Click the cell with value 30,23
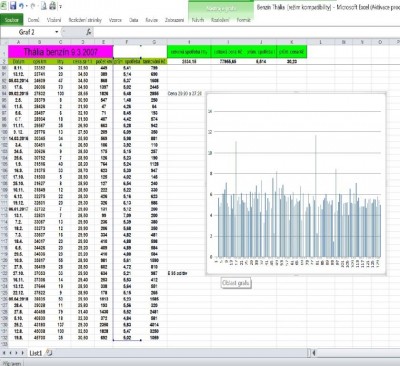 (x=292, y=62)
